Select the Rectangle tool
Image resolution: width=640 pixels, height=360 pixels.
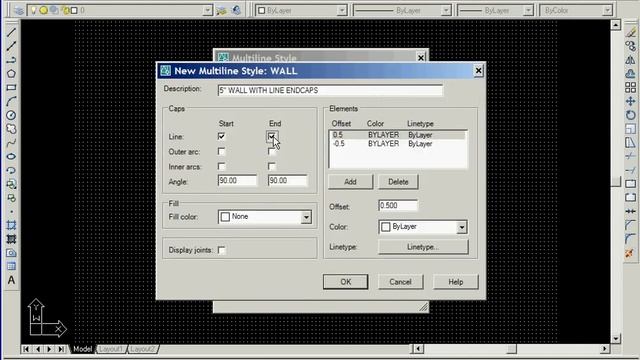tap(11, 88)
